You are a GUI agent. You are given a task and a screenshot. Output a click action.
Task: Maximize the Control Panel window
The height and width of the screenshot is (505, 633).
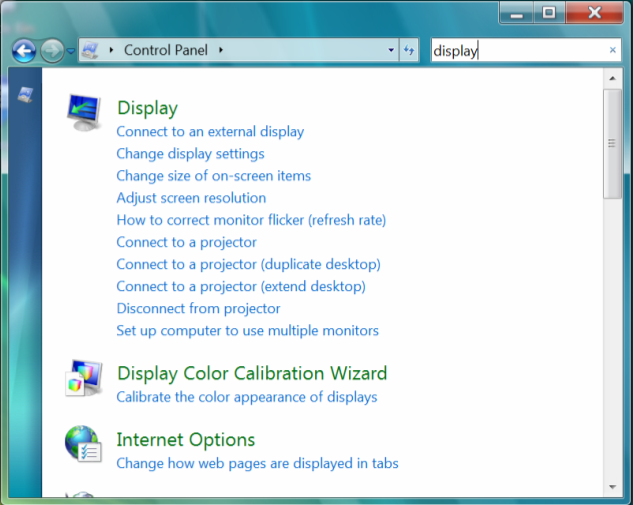click(549, 13)
